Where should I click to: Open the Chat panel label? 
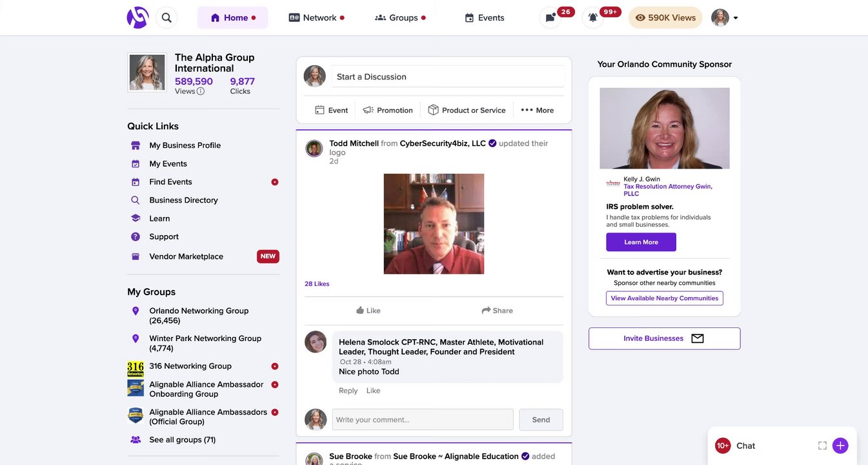(745, 446)
